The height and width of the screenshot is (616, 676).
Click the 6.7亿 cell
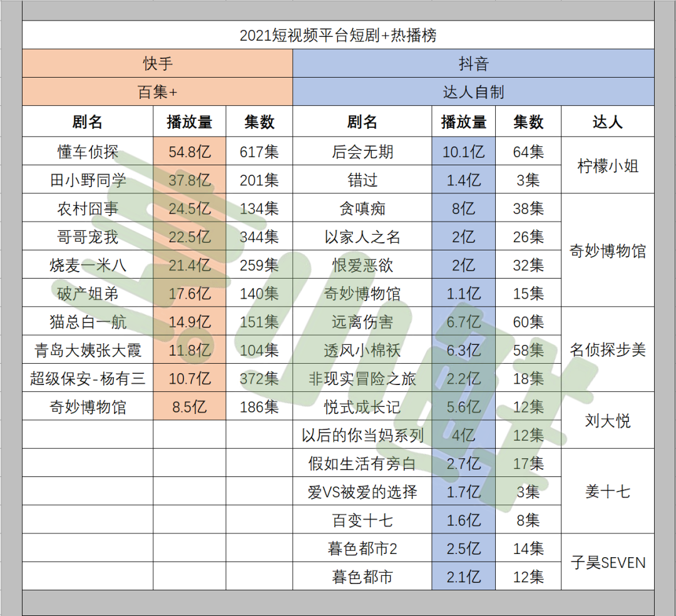(463, 322)
